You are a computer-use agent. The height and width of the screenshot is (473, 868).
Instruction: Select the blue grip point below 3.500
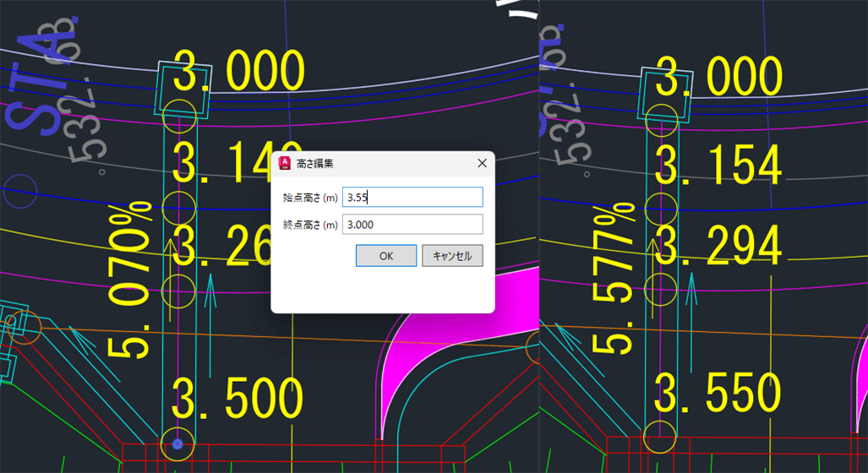[x=177, y=443]
